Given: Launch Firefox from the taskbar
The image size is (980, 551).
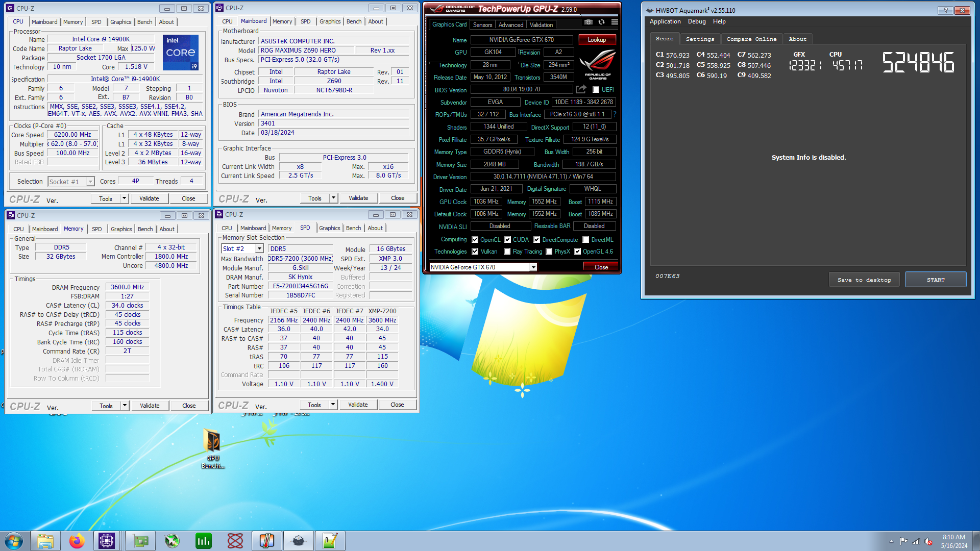Looking at the screenshot, I should (77, 541).
